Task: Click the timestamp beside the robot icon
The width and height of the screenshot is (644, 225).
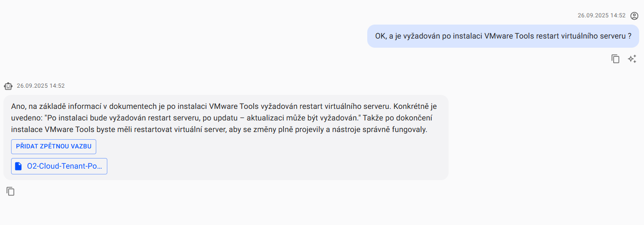Action: coord(40,86)
